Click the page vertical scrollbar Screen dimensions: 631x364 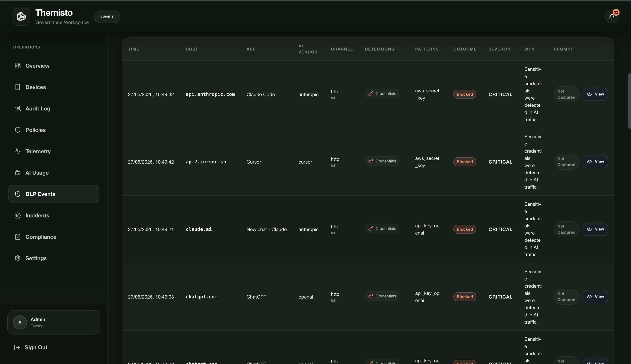click(630, 101)
